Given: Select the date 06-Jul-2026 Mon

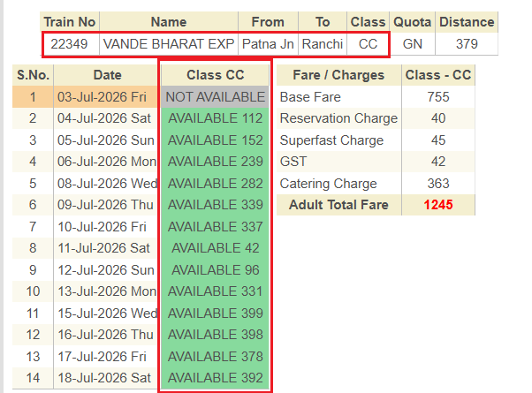Looking at the screenshot, I should 107,162.
